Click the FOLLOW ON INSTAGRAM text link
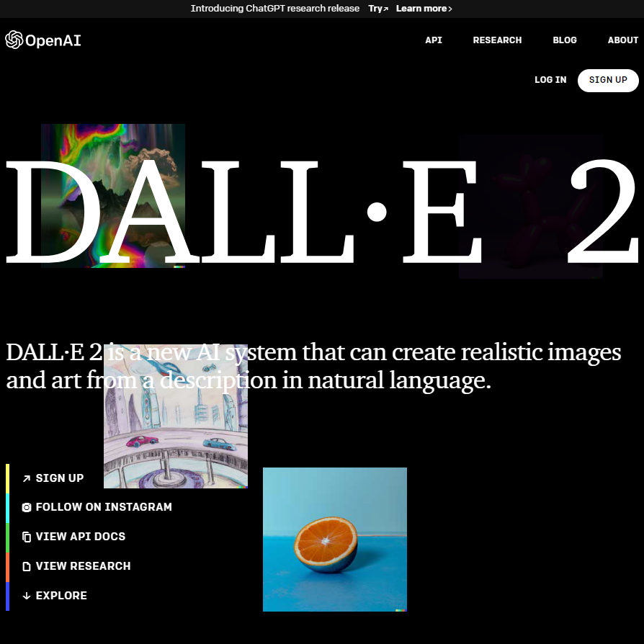The image size is (644, 644). 104,507
